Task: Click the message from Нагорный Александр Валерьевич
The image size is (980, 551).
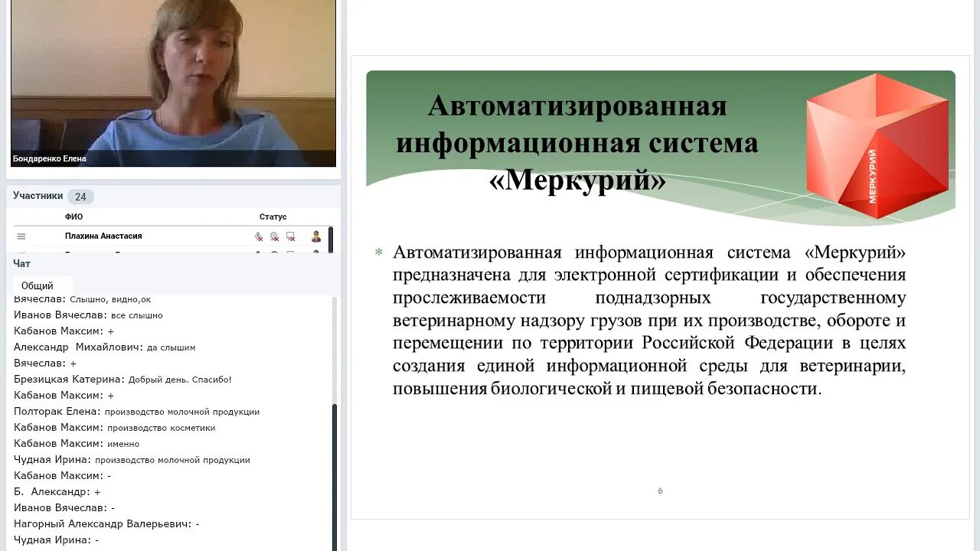Action: [x=106, y=524]
